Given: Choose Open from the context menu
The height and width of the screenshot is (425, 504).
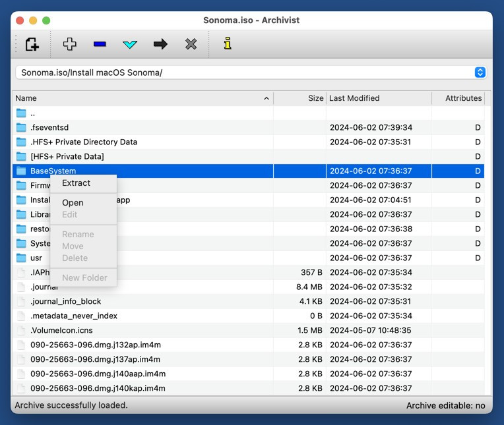Looking at the screenshot, I should click(84, 202).
